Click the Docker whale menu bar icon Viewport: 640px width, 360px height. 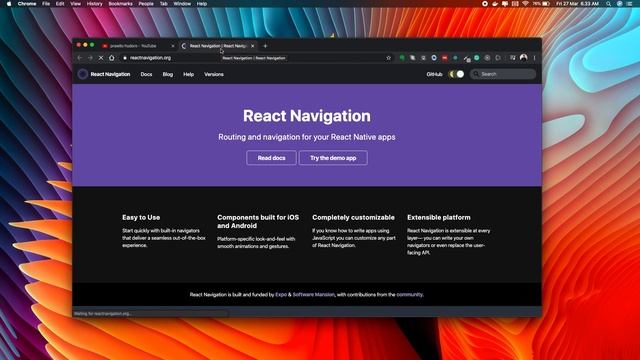pos(495,4)
